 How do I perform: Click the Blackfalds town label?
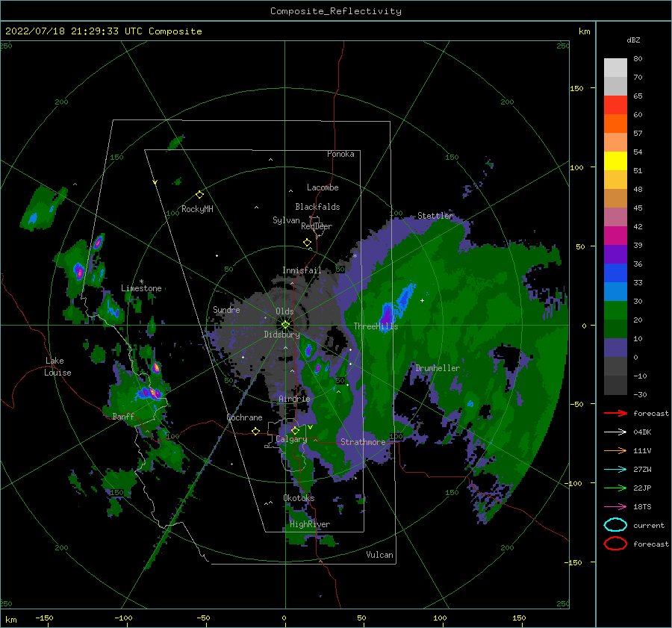click(x=317, y=207)
